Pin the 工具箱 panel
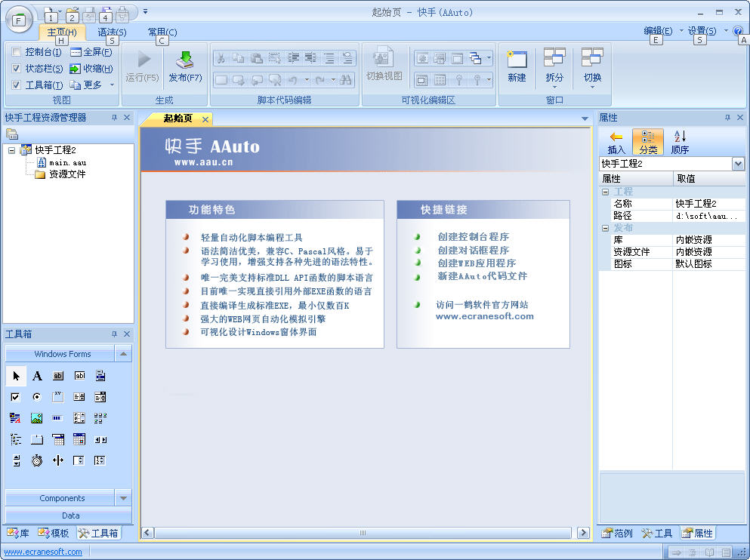This screenshot has width=750, height=560. (114, 334)
